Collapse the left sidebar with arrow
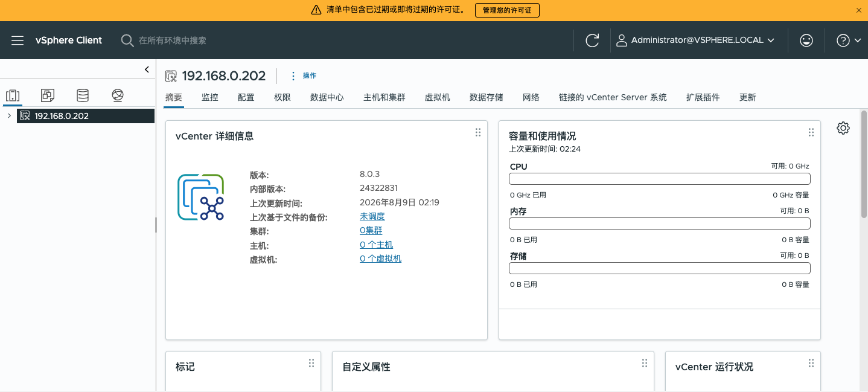This screenshot has width=868, height=392. point(147,69)
